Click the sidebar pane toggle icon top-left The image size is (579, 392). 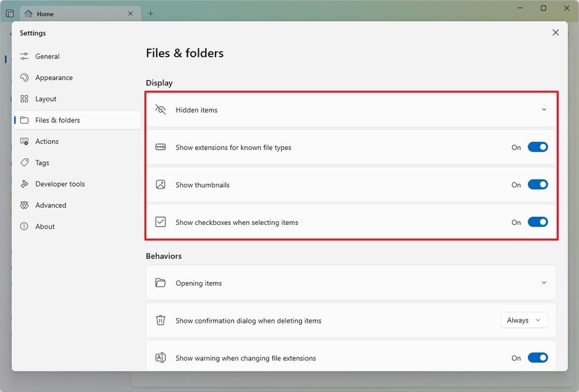click(x=10, y=13)
